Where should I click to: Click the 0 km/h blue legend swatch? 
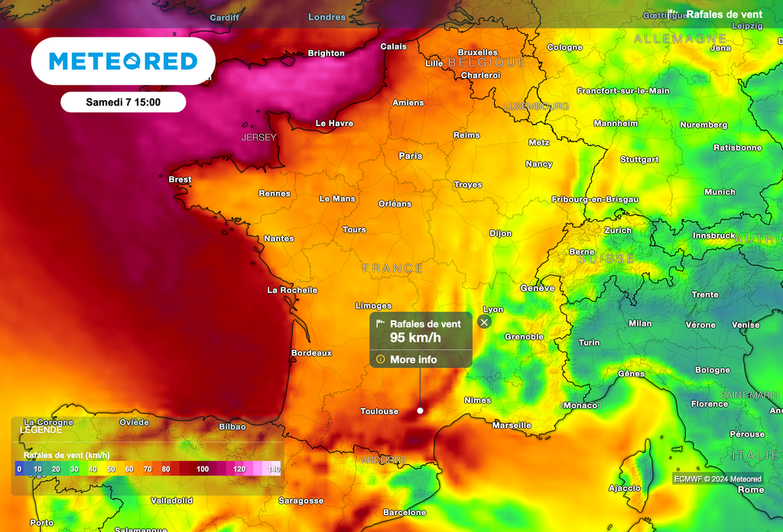click(x=19, y=469)
